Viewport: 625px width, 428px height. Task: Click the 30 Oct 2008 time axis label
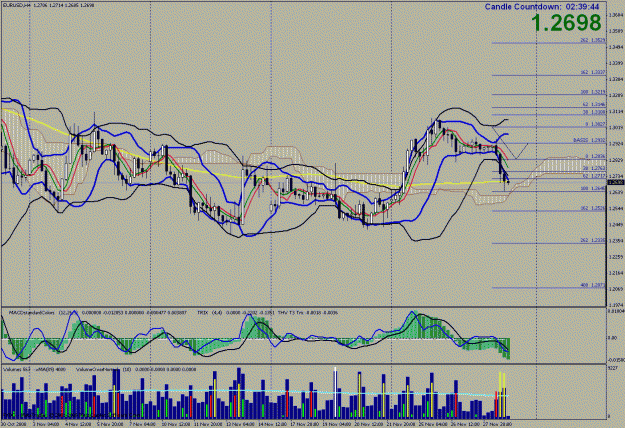13,424
